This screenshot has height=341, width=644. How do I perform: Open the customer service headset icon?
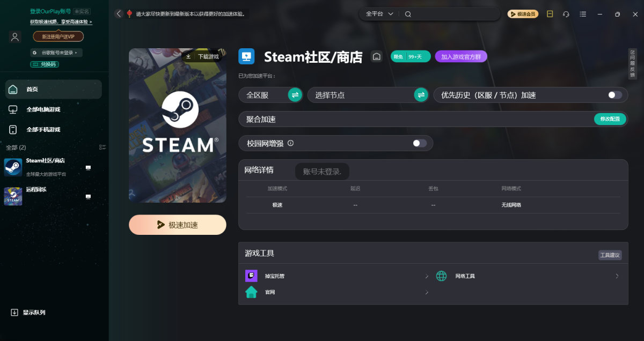(566, 14)
